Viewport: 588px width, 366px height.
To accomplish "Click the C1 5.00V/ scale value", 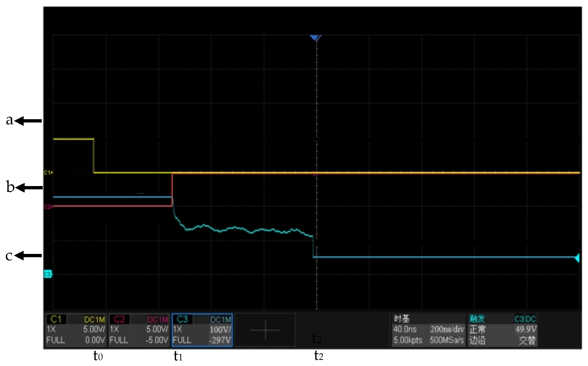I will [x=94, y=329].
